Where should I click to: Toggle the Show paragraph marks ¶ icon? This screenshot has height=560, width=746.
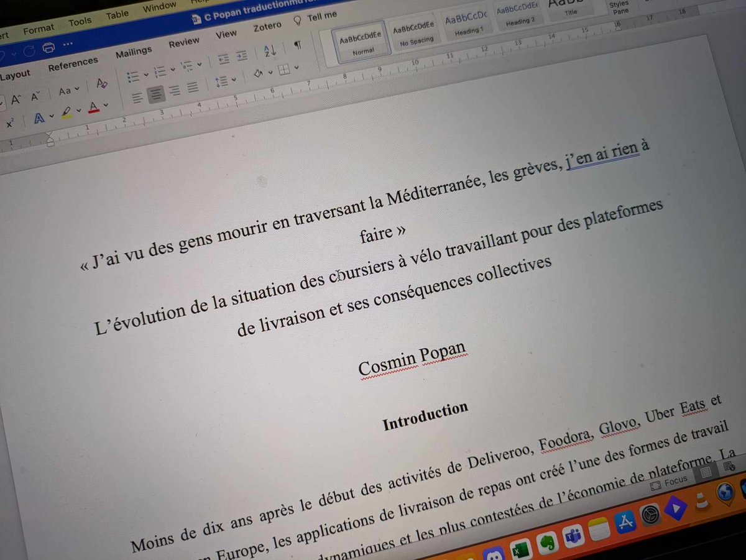pos(298,45)
